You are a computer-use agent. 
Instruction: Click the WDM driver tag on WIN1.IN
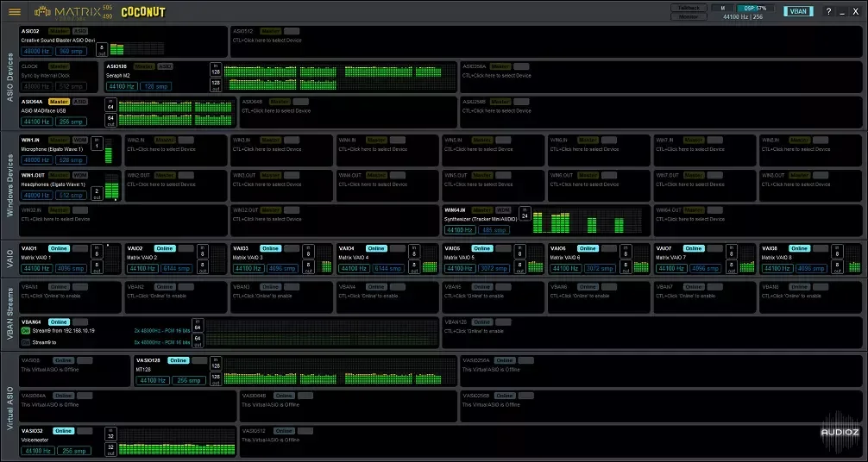point(80,140)
